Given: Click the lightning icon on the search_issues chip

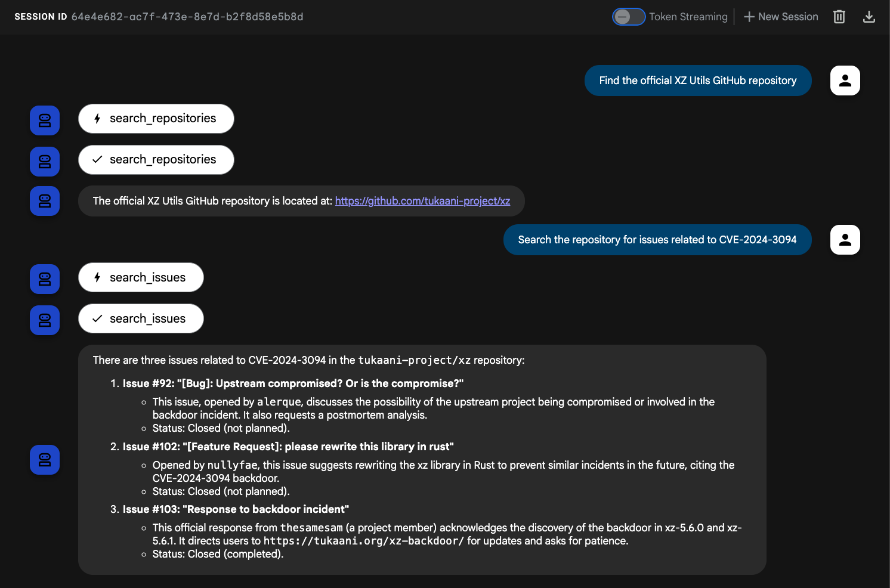Looking at the screenshot, I should pos(97,277).
